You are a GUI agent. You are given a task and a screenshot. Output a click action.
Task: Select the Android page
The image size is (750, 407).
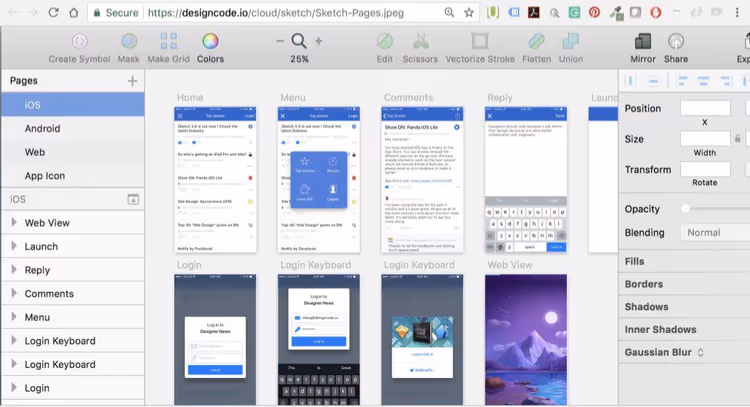73,129
